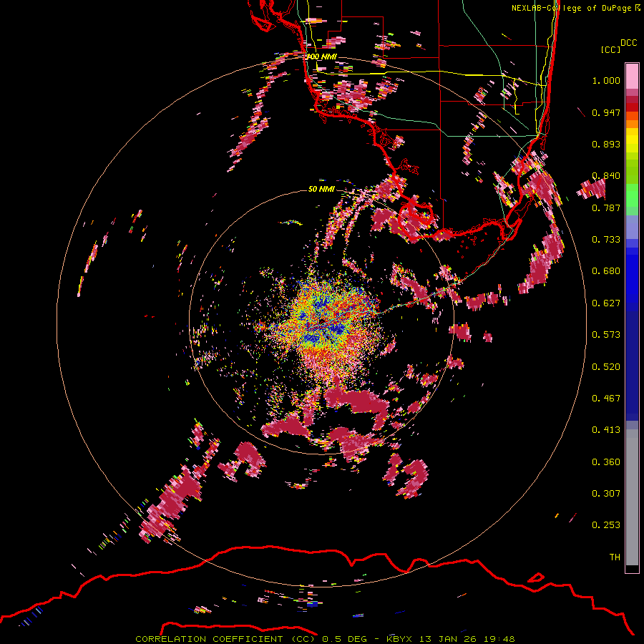Image resolution: width=644 pixels, height=644 pixels.
Task: Click the 13 JAN 26 date text
Action: click(x=448, y=639)
